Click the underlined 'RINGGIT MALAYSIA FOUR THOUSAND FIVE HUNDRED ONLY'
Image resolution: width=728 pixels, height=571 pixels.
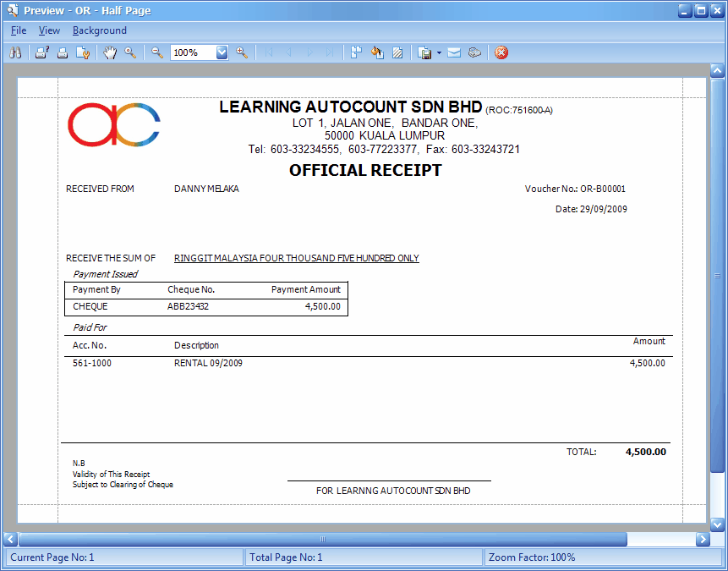(297, 258)
